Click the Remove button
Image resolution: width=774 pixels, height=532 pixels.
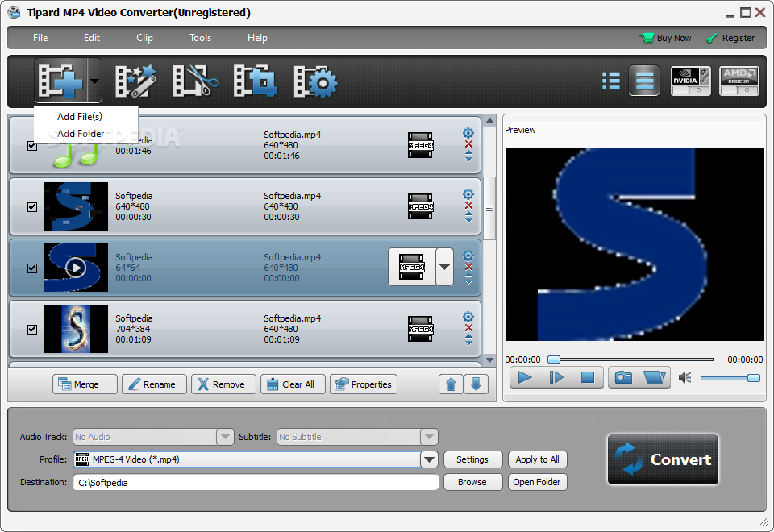click(223, 384)
